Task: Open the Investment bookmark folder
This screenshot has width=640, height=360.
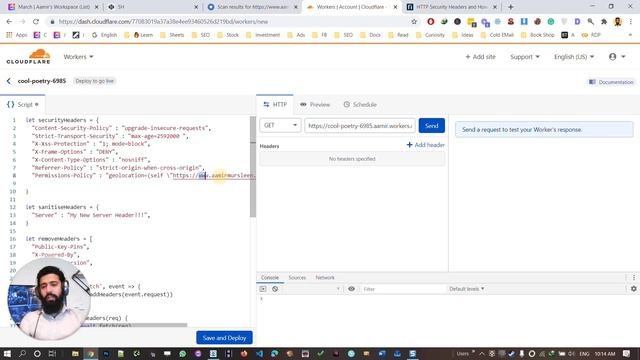Action: point(263,35)
